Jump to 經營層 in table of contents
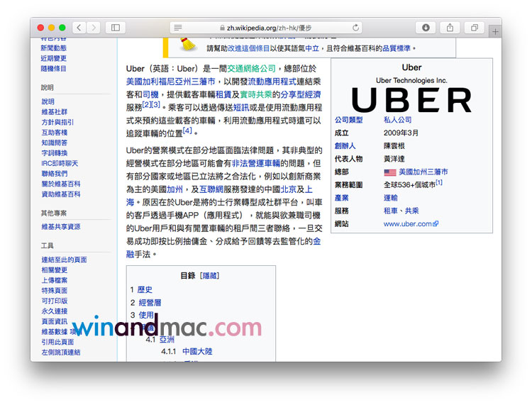 (149, 302)
